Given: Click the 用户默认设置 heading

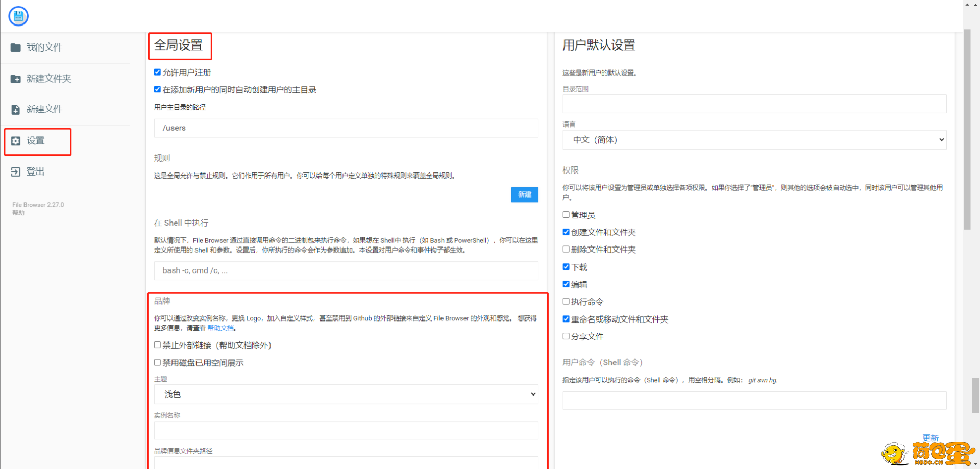Looking at the screenshot, I should pyautogui.click(x=599, y=45).
